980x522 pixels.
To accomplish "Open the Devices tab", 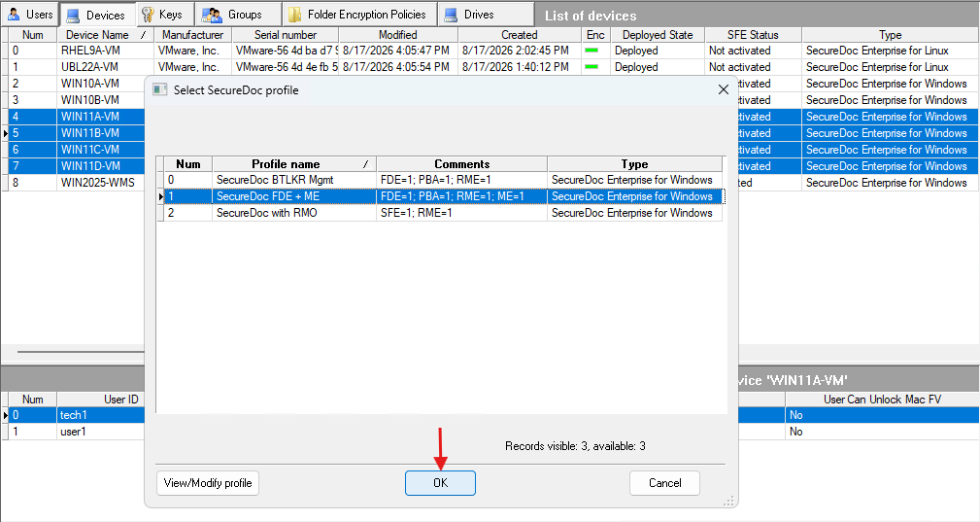I will pos(97,15).
